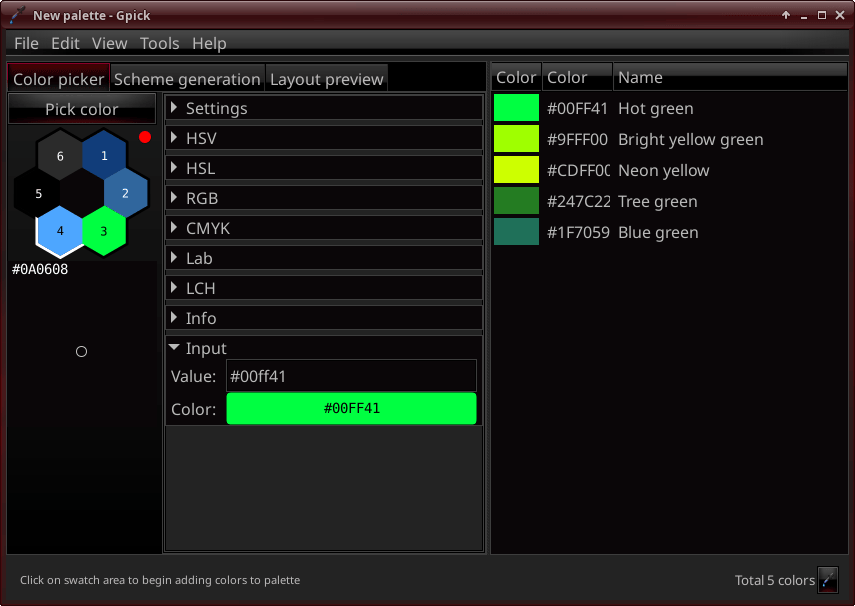Select hexagon swatch number 2
855x606 pixels.
coord(125,193)
